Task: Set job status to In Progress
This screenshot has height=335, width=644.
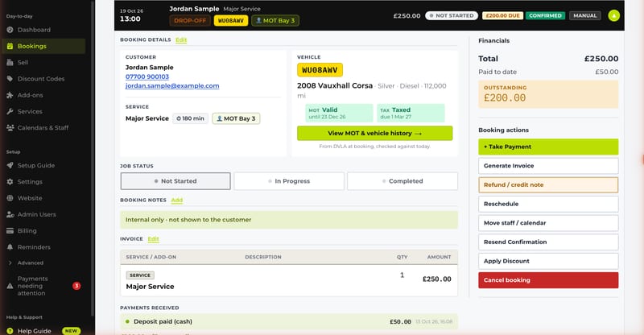Action: tap(289, 181)
